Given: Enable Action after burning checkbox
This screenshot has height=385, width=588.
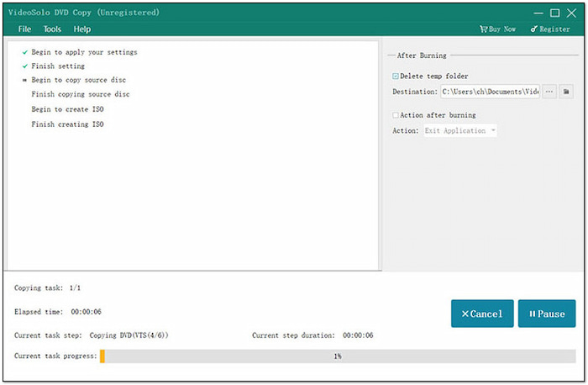Looking at the screenshot, I should [x=396, y=115].
